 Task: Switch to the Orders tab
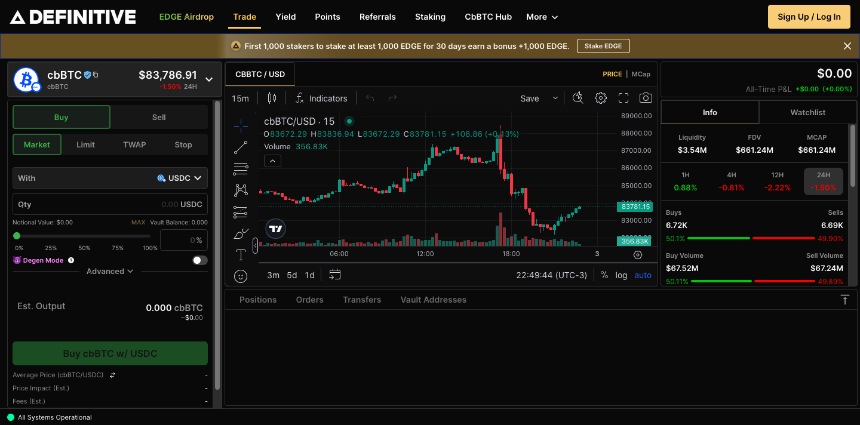309,299
